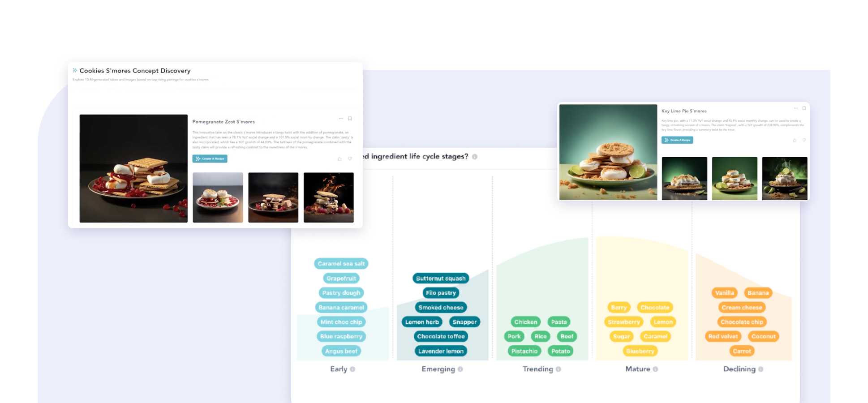Thumbs down the Key Lime Pie S'mores idea
The height and width of the screenshot is (403, 868).
coord(804,140)
